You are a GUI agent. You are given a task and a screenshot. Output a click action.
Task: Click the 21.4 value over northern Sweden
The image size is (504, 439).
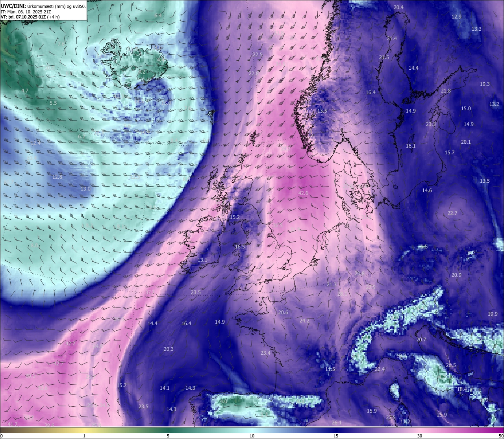point(392,38)
